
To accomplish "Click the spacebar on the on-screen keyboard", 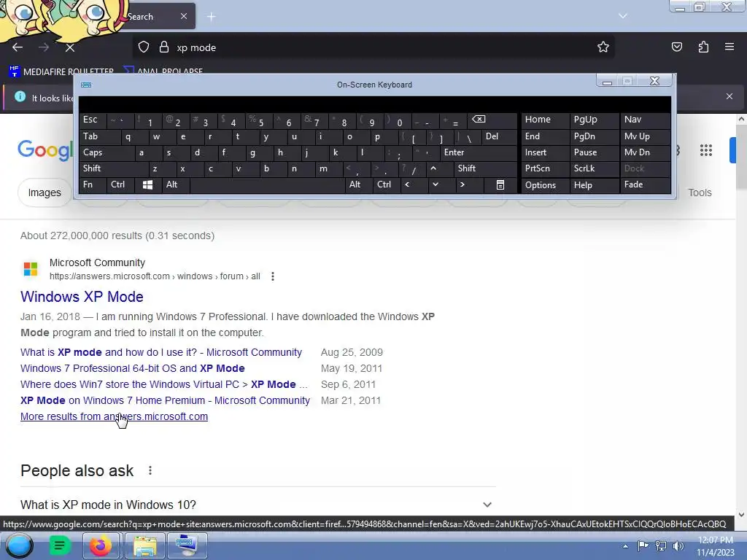I will tap(267, 184).
